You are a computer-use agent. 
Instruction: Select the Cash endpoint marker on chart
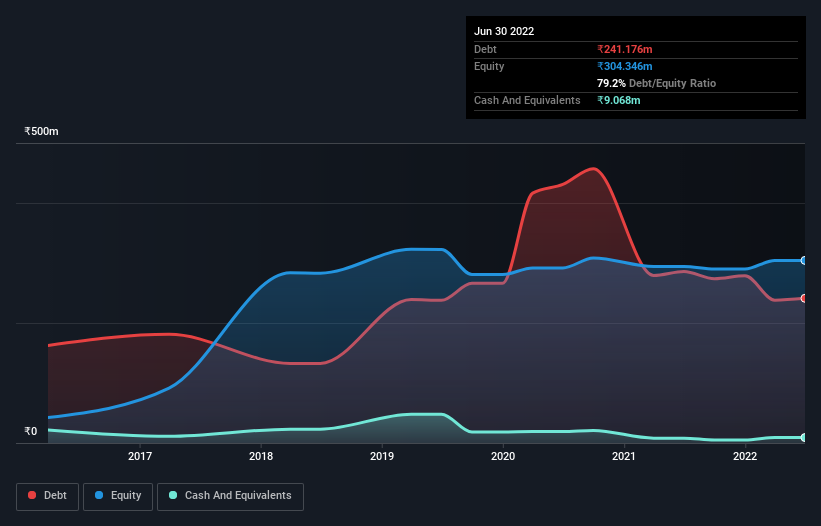[x=804, y=438]
